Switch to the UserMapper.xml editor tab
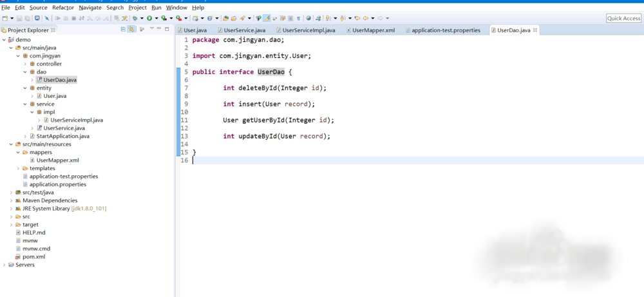 click(x=373, y=30)
